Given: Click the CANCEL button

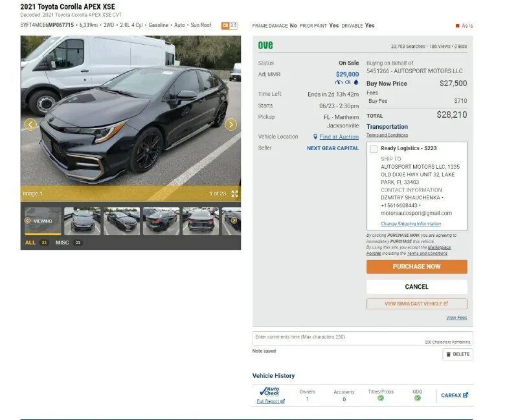Looking at the screenshot, I should coord(417,286).
